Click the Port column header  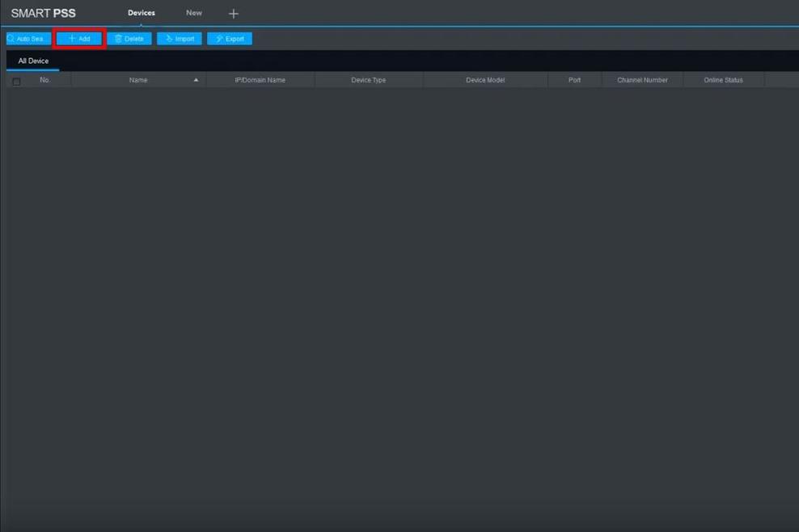(x=574, y=80)
